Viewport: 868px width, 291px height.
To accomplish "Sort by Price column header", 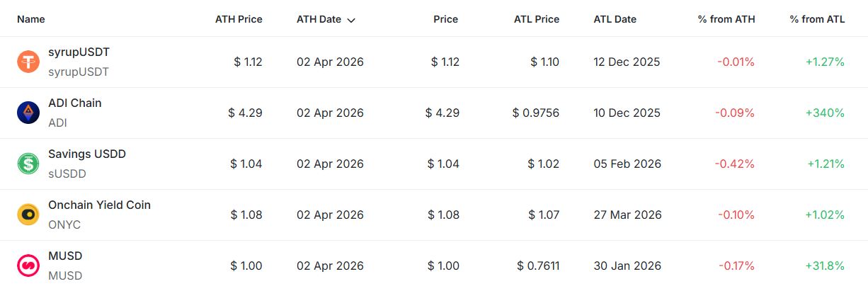I will (446, 19).
